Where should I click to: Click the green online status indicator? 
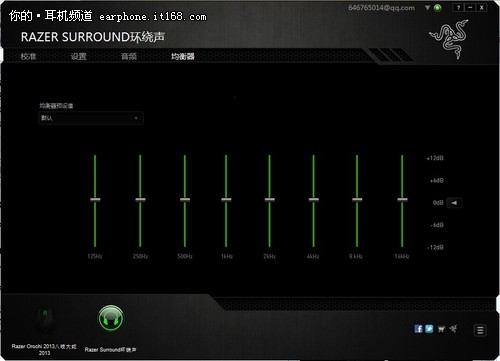coord(438,8)
